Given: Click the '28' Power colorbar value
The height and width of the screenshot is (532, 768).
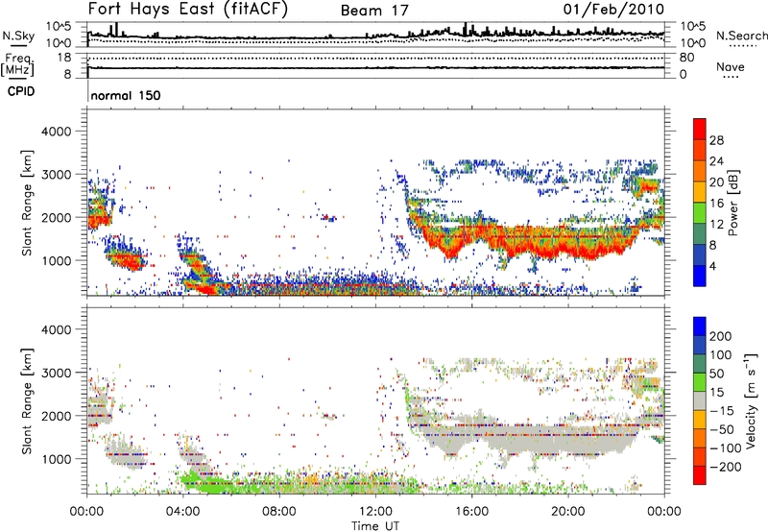Looking at the screenshot, I should coord(716,140).
